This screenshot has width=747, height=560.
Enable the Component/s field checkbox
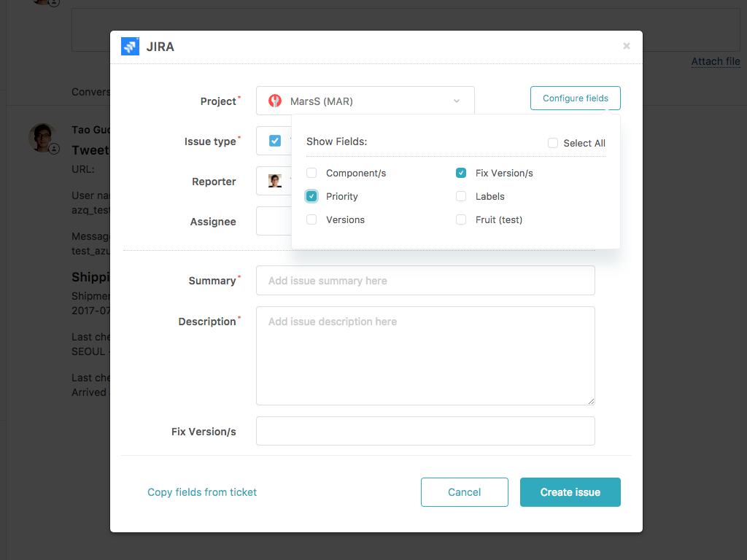pyautogui.click(x=311, y=173)
